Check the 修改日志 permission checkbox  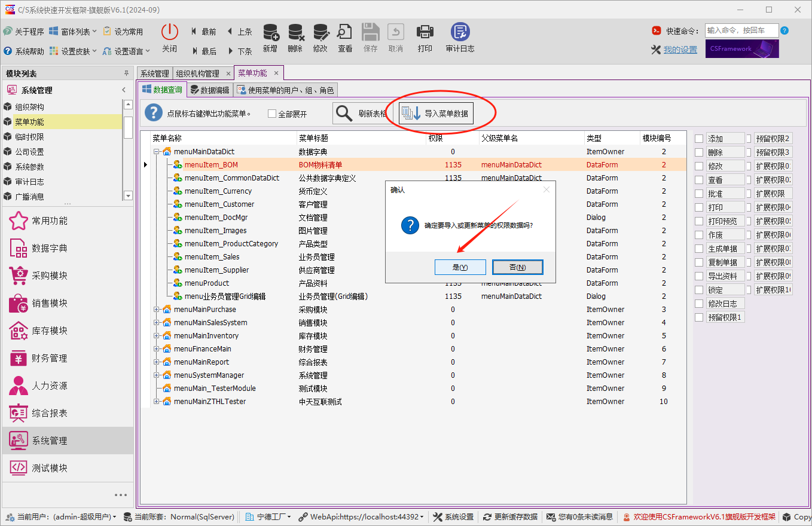[699, 304]
